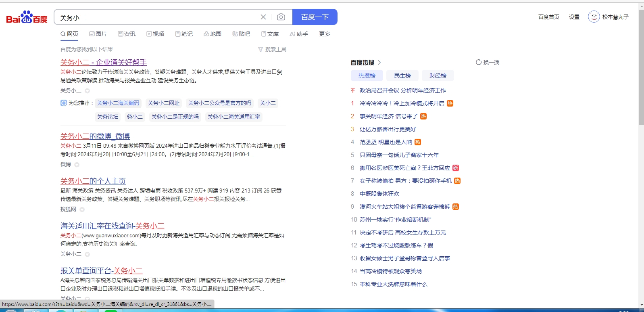Viewport: 644px width, 312px height.
Task: Open result 关务小二 - 企业通关好帮手
Action: (x=104, y=62)
